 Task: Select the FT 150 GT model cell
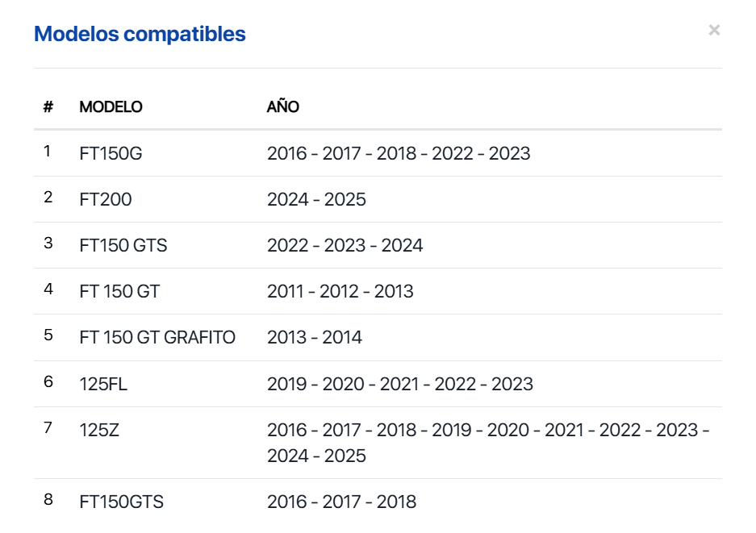pyautogui.click(x=119, y=291)
